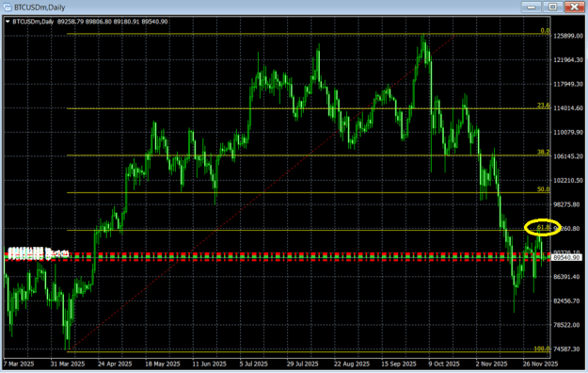Click the 31 Mar 2025 date label
Viewport: 588px width, 373px height.
pyautogui.click(x=68, y=364)
